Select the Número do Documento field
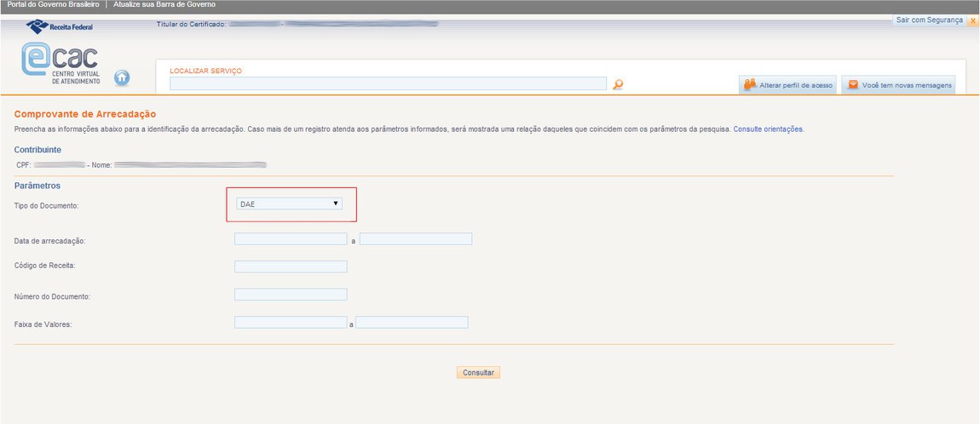This screenshot has height=424, width=980. pyautogui.click(x=291, y=295)
